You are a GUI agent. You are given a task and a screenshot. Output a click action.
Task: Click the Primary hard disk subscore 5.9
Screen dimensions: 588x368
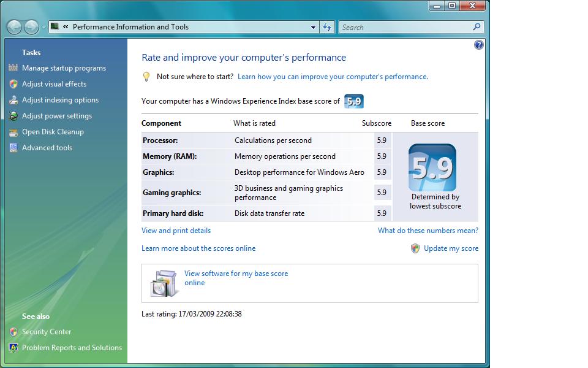[x=382, y=213]
